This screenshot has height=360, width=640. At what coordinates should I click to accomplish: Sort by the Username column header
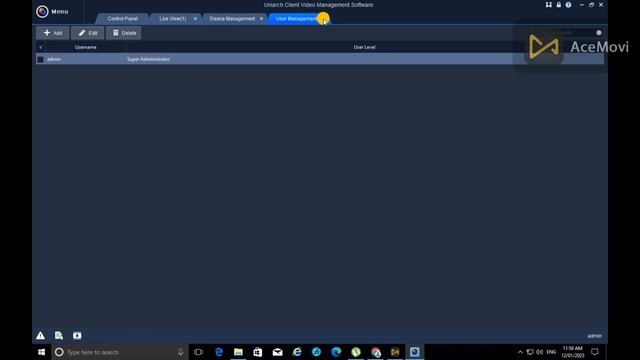[x=86, y=47]
